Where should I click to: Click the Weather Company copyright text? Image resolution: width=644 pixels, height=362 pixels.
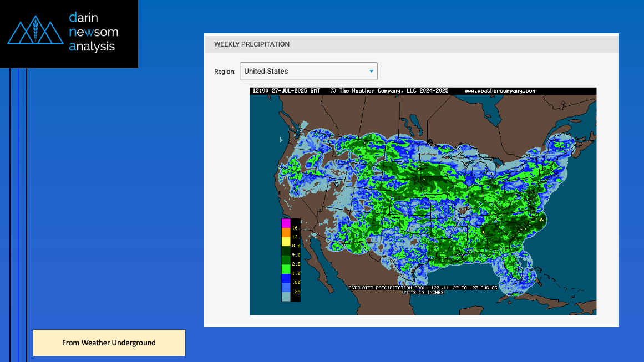tap(389, 91)
